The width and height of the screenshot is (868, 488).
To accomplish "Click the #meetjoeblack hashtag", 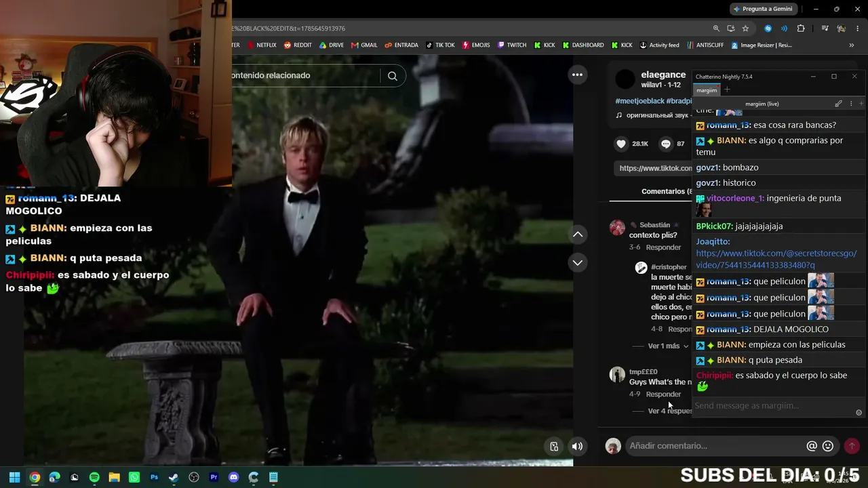I will coord(639,101).
